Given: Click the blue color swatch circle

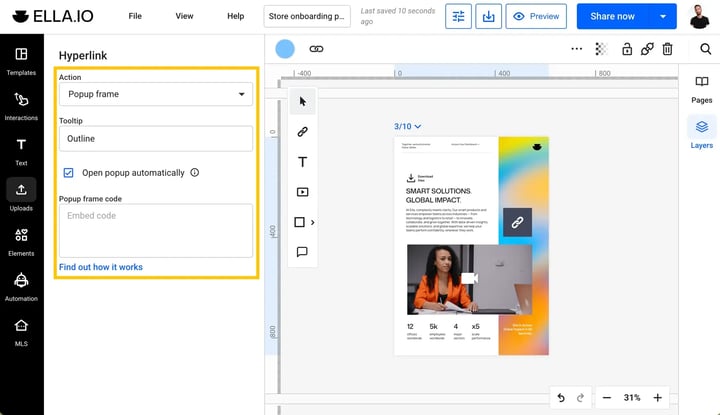Looking at the screenshot, I should 285,49.
